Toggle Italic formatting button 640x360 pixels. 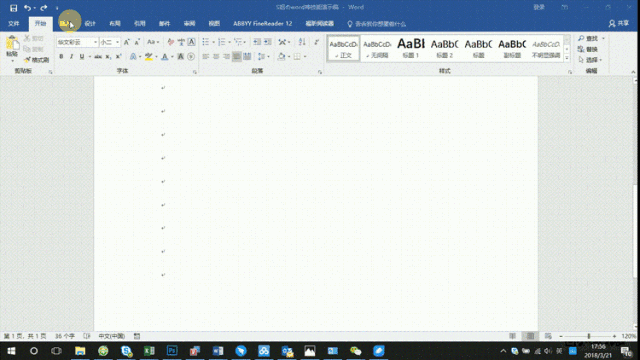point(71,57)
